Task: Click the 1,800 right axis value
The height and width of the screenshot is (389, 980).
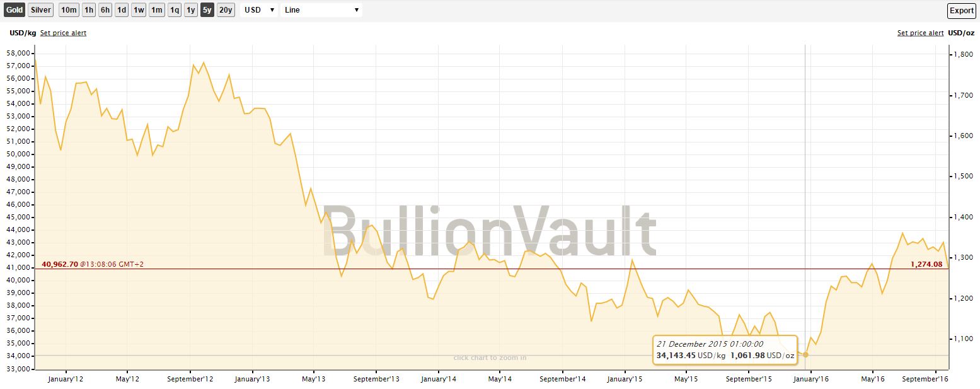Action: click(x=965, y=55)
